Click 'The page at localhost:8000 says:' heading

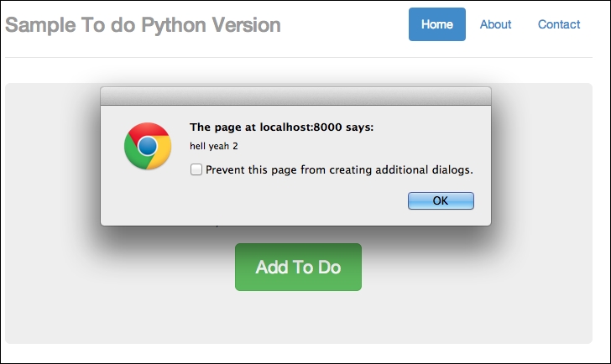tap(281, 127)
